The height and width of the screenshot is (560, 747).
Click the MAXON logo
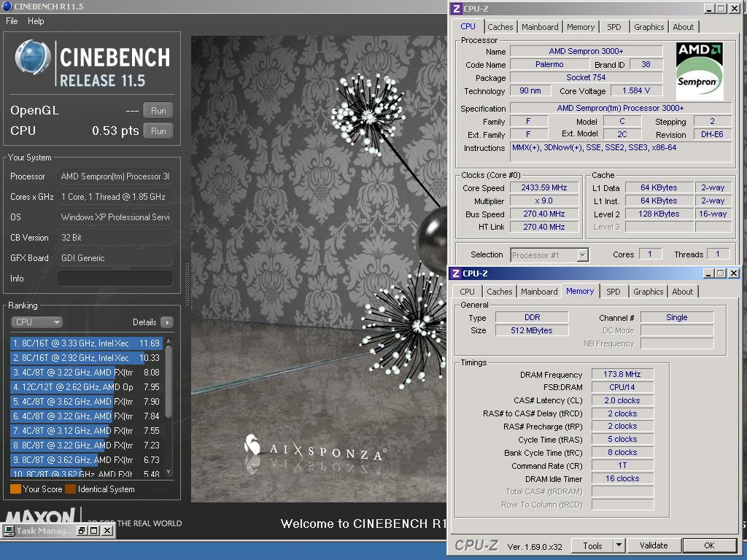tap(41, 516)
